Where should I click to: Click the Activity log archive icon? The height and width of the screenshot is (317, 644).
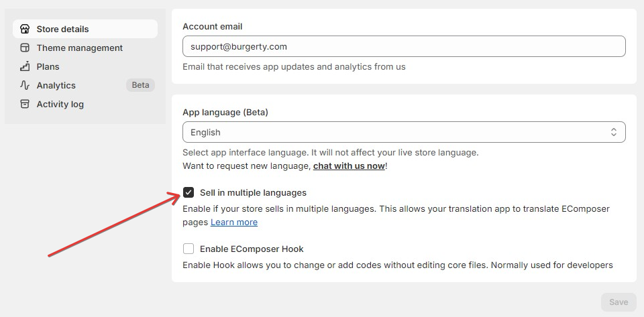pos(25,104)
